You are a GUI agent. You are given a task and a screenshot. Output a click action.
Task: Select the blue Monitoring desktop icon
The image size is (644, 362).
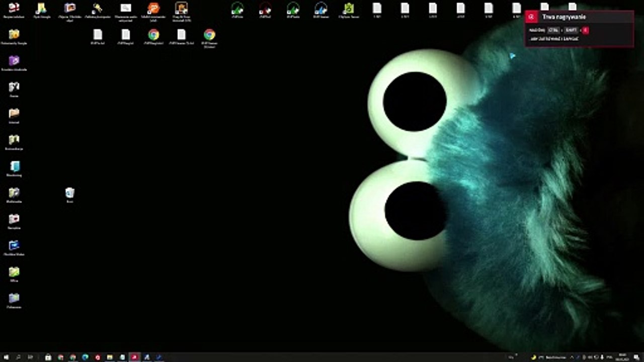tap(14, 166)
